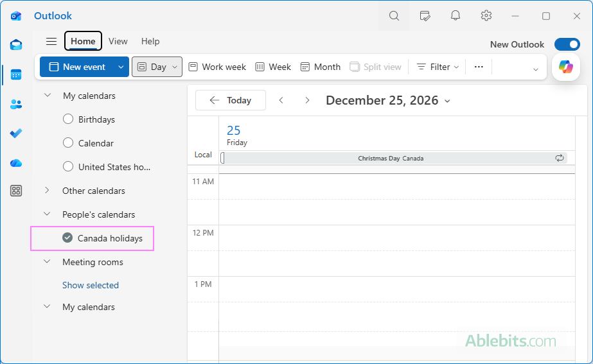Switch to the Help tab
Image resolution: width=593 pixels, height=364 pixels.
point(150,41)
